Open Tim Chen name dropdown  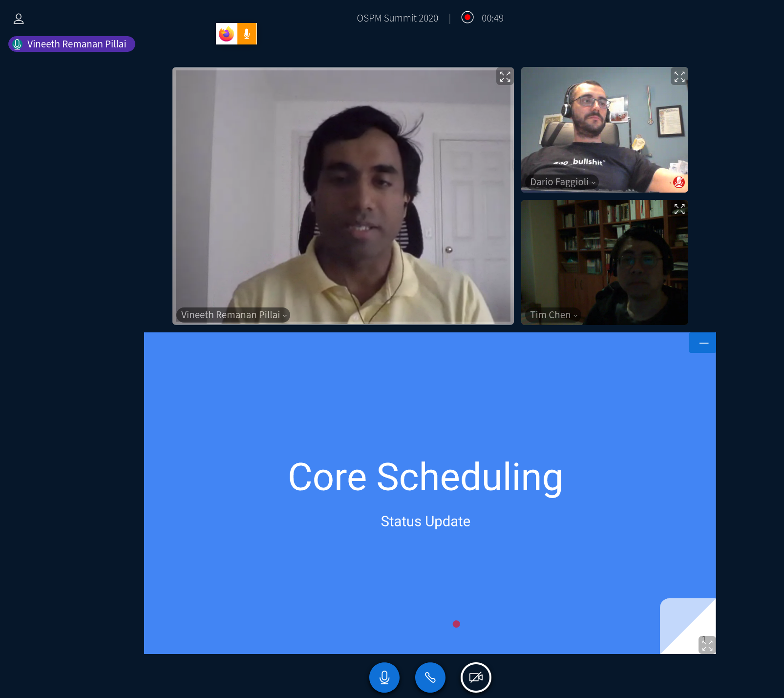[x=553, y=315]
